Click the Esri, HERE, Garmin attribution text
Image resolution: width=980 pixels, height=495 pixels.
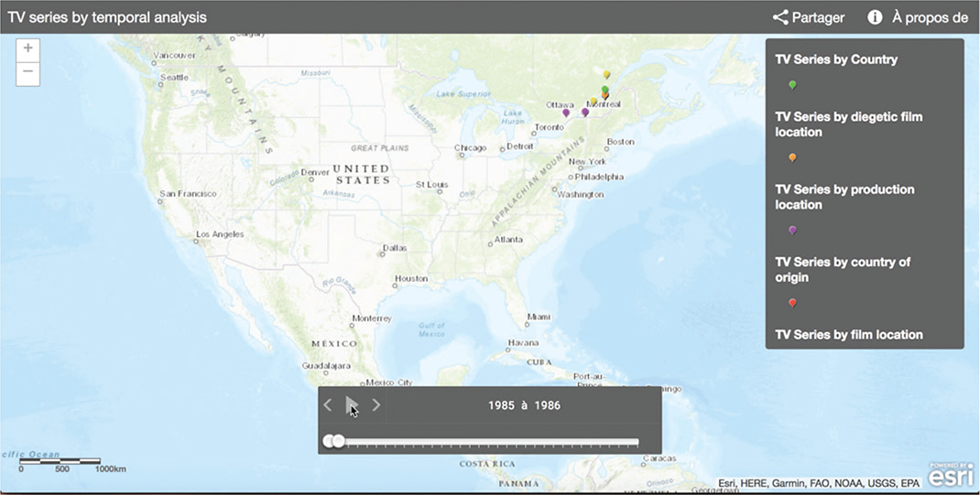pyautogui.click(x=819, y=483)
